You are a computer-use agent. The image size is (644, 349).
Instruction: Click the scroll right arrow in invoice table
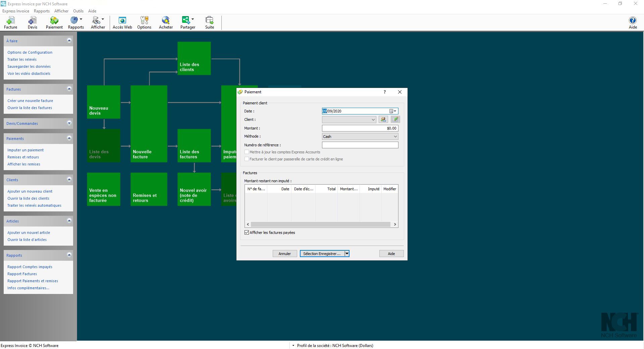pyautogui.click(x=395, y=224)
